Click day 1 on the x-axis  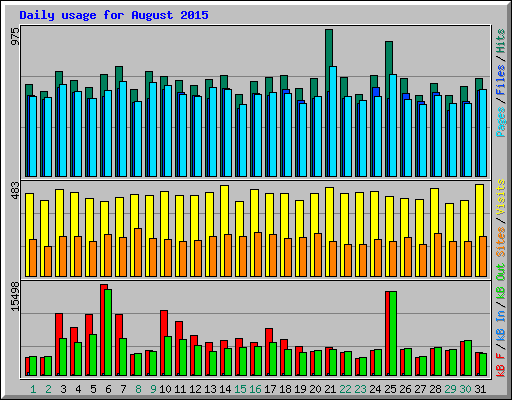tap(33, 389)
